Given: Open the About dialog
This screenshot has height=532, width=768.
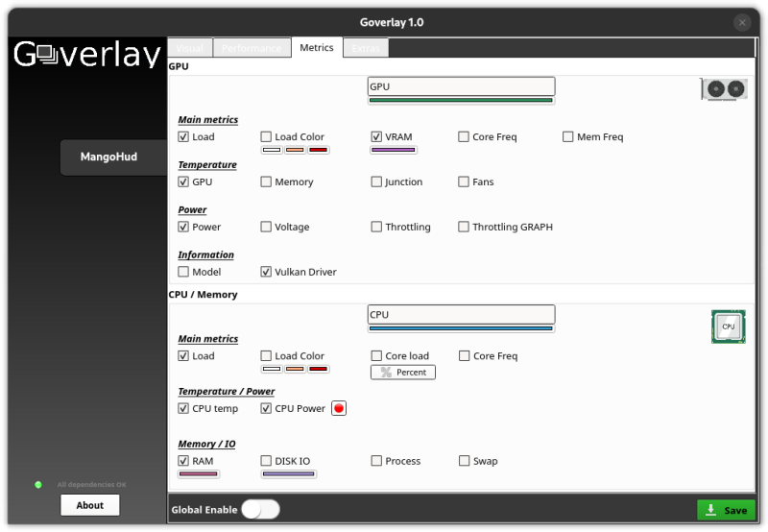Looking at the screenshot, I should click(x=90, y=505).
